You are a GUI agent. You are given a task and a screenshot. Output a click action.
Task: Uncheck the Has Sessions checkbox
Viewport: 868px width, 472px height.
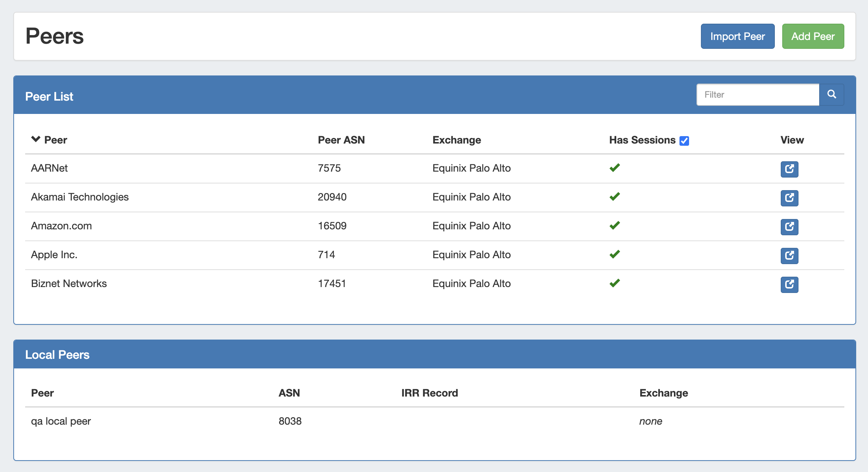684,141
